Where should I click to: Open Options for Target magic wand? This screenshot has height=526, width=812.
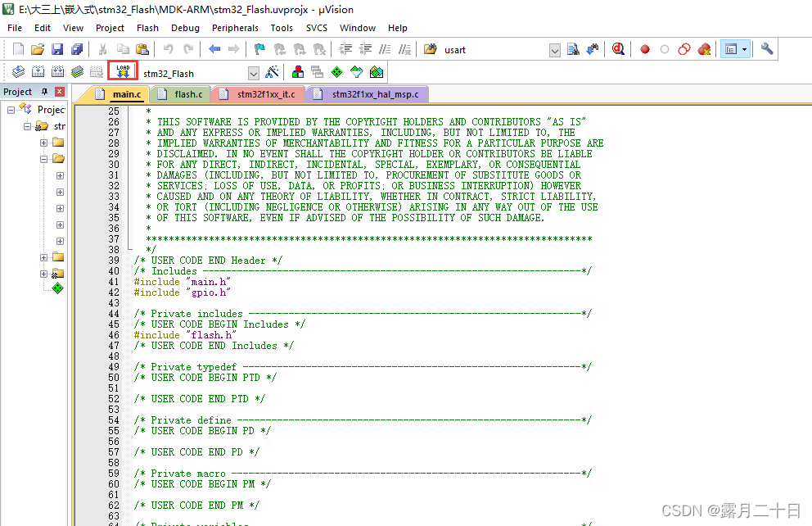click(x=272, y=72)
